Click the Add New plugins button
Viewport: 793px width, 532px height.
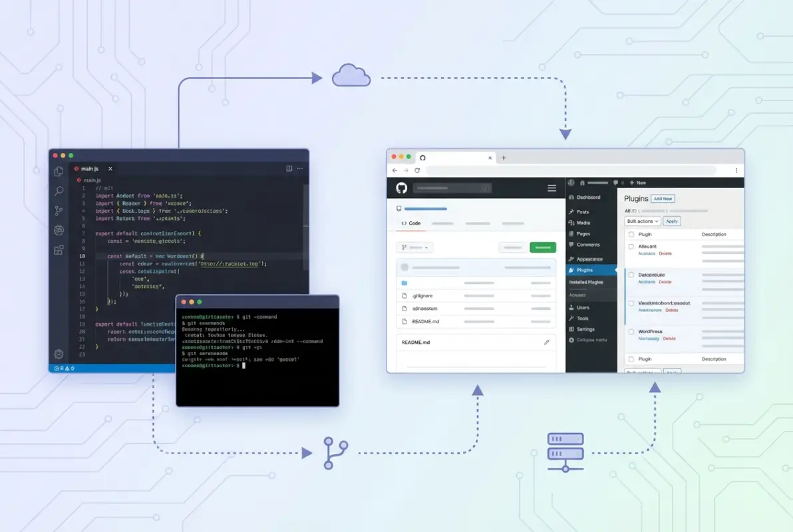pyautogui.click(x=663, y=199)
